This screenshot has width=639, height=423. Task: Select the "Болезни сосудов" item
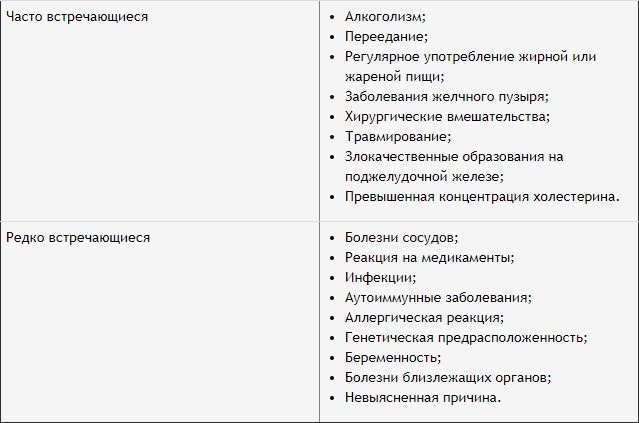[400, 237]
